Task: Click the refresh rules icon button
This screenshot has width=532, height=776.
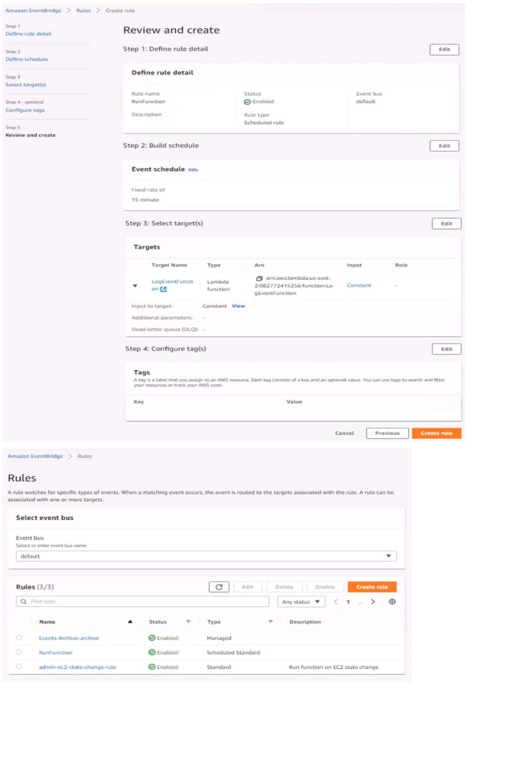Action: coord(219,587)
